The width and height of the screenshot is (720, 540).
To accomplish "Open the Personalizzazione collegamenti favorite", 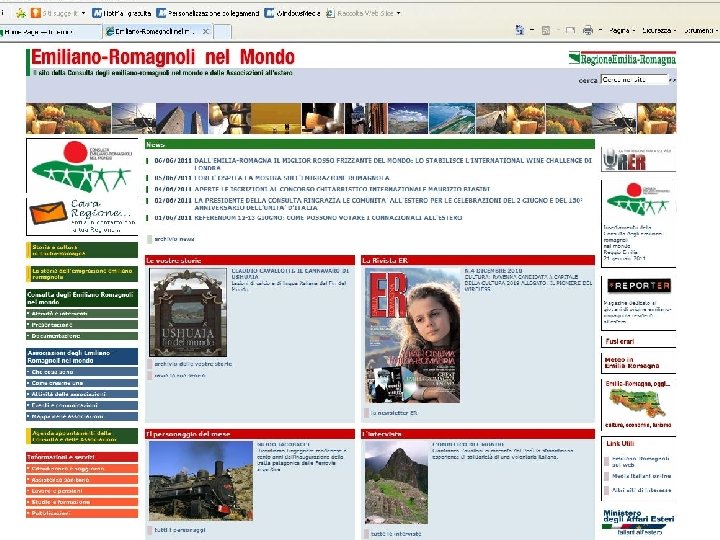I will [208, 13].
